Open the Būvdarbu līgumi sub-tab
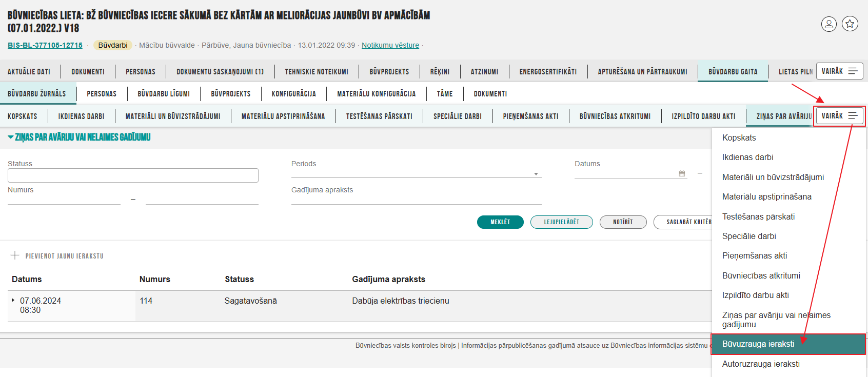Screen dimensions: 868x377 coord(164,94)
